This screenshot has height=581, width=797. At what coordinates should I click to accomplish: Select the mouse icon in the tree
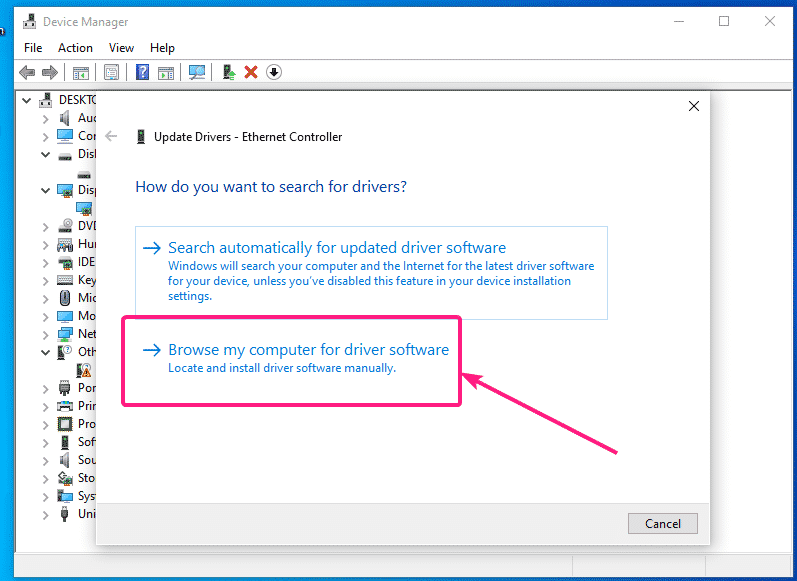point(65,298)
